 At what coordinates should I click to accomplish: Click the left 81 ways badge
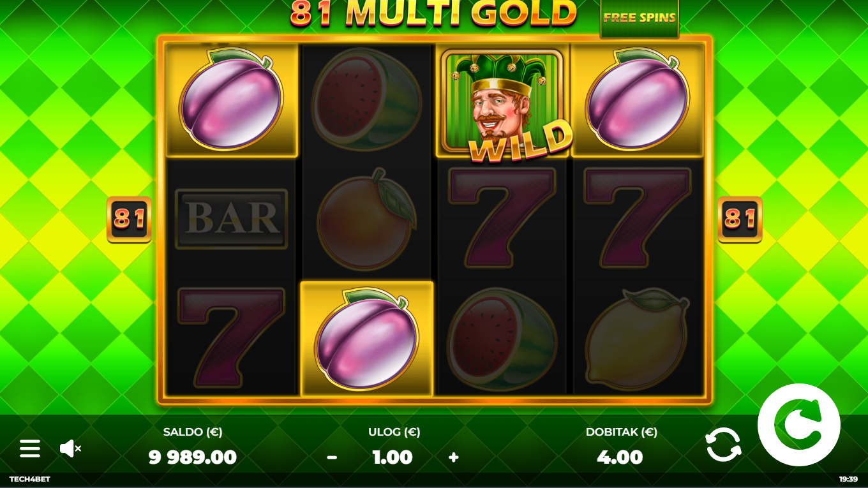click(x=129, y=219)
